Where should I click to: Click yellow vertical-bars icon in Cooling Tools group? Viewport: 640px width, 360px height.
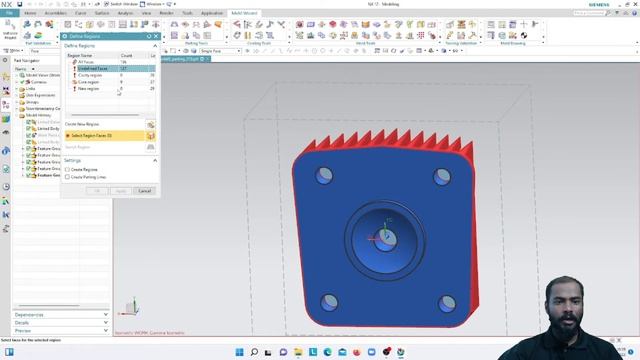(248, 36)
